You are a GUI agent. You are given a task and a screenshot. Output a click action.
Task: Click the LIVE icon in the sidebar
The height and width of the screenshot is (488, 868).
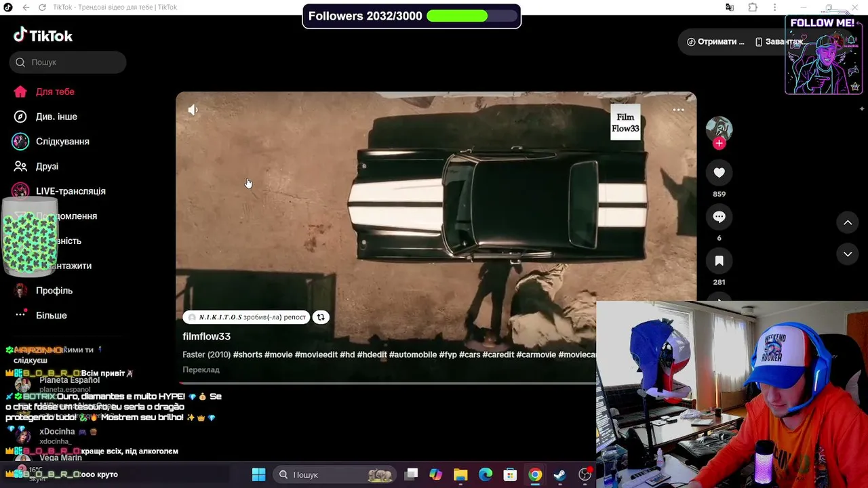20,191
